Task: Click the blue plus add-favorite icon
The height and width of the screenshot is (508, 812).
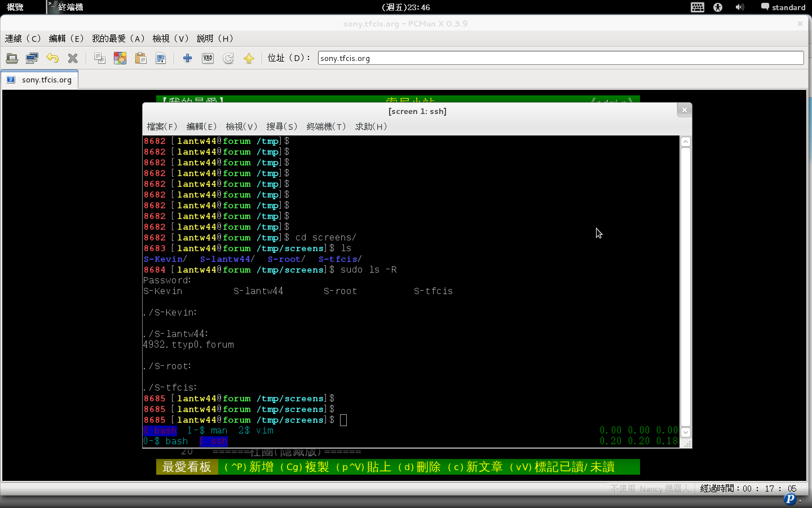Action: click(x=188, y=58)
